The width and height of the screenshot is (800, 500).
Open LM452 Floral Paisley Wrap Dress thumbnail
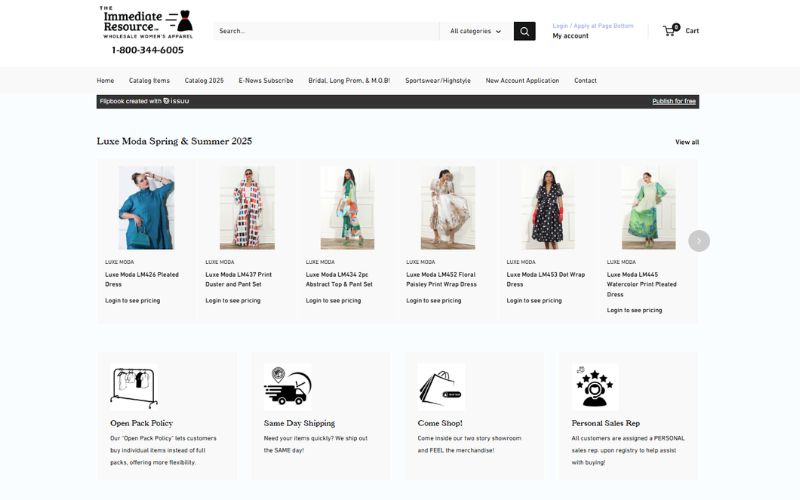pos(448,208)
